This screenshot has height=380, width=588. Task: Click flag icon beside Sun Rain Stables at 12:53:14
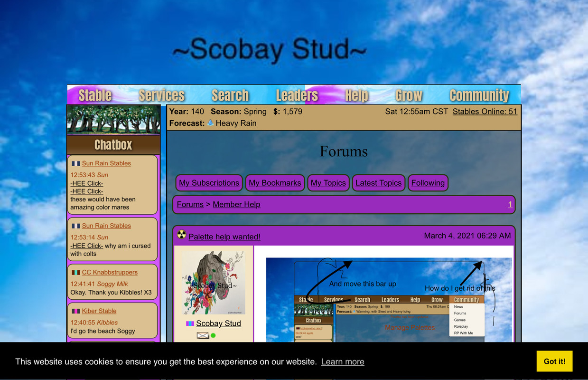[75, 226]
